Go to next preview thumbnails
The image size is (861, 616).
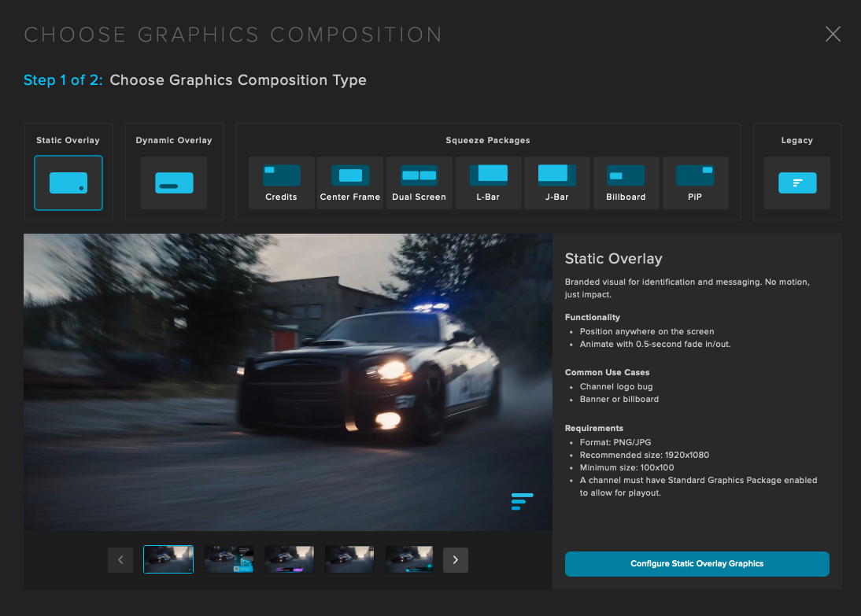(456, 560)
